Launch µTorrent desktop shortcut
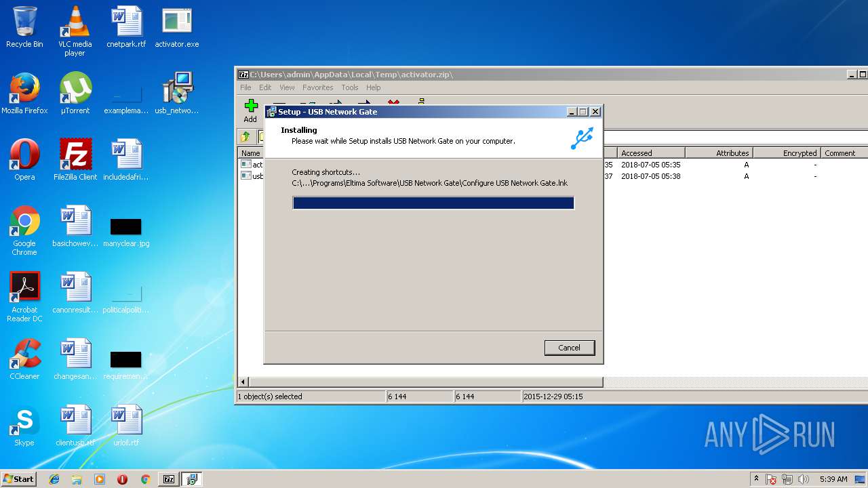 pos(75,94)
